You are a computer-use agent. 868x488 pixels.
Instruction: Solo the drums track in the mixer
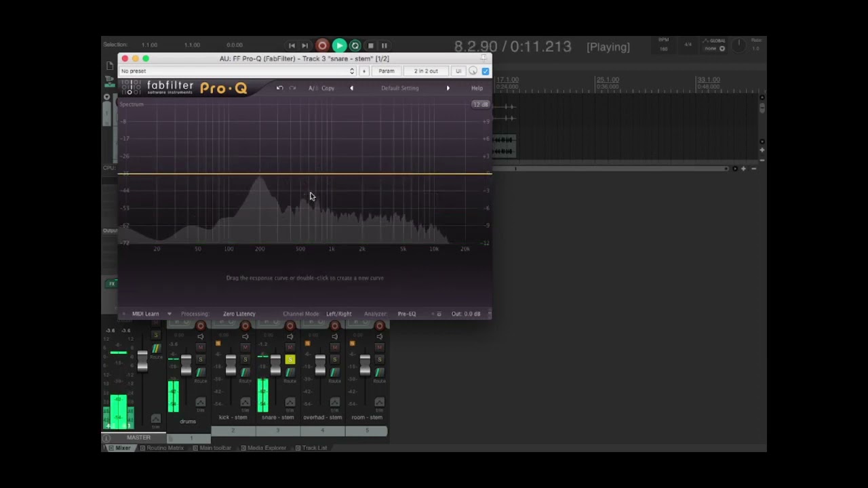pyautogui.click(x=200, y=360)
